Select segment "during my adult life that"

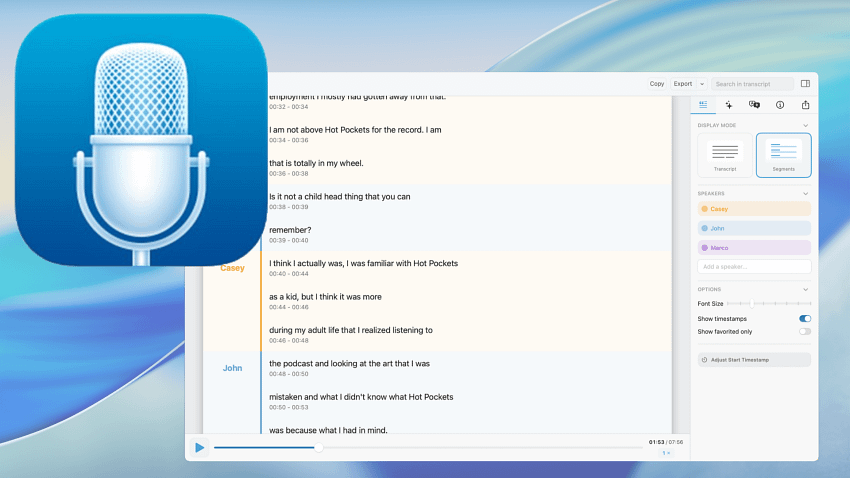point(351,330)
